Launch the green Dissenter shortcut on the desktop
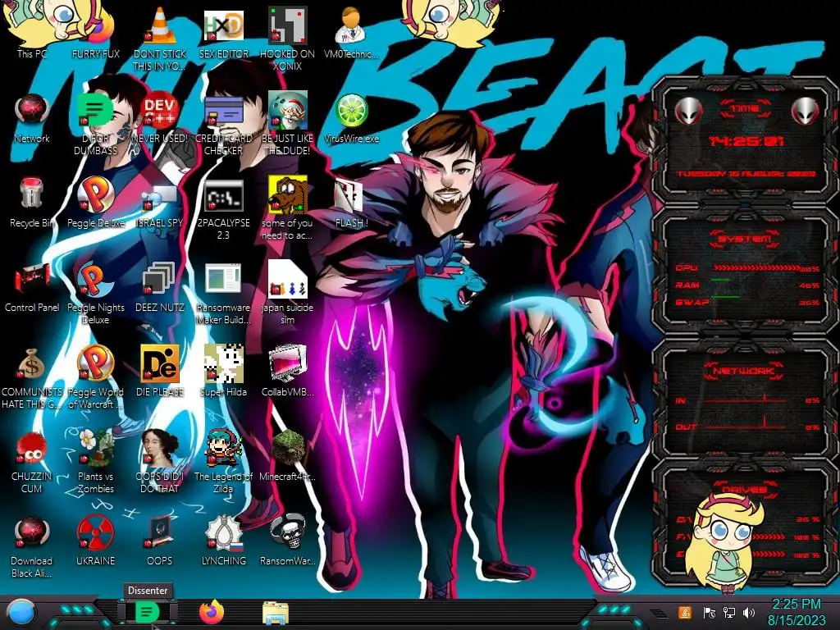This screenshot has width=840, height=630. (95, 122)
